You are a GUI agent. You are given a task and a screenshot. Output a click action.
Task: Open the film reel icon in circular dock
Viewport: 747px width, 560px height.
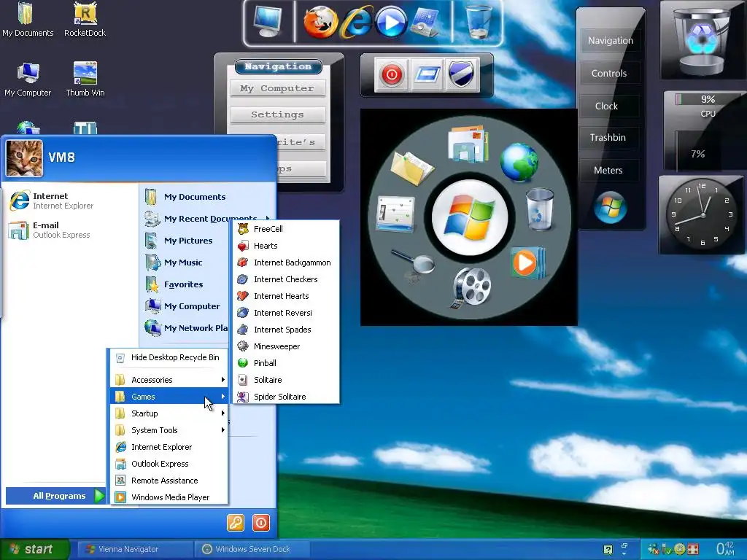(x=471, y=287)
